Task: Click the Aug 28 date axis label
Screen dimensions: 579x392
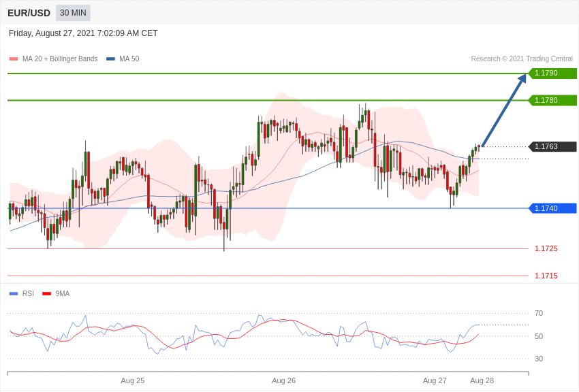Action: 482,380
